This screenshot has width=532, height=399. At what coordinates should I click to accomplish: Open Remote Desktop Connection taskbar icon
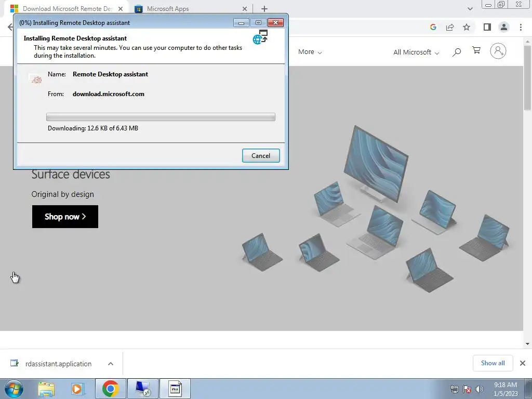pos(142,389)
